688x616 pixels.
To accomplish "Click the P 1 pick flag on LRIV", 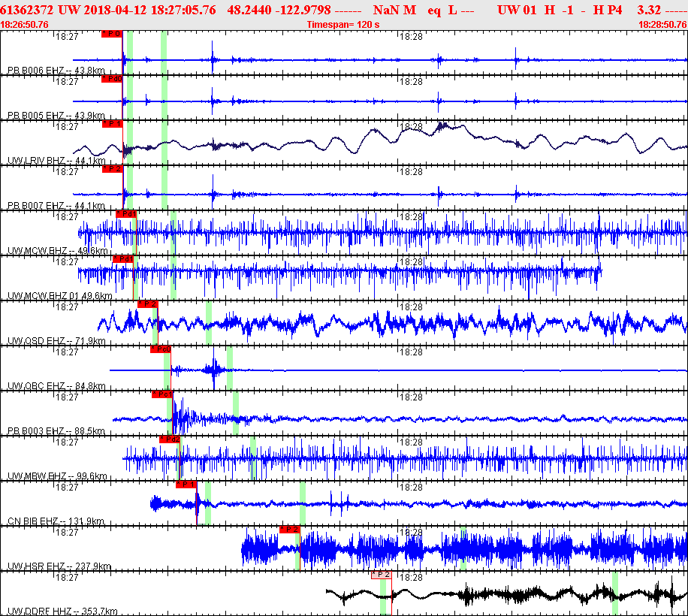I will [113, 124].
